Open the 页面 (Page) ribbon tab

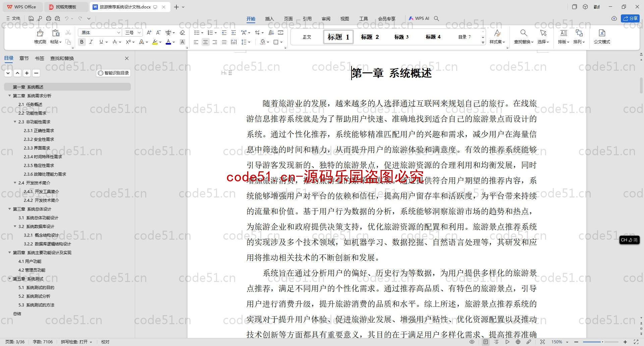288,19
